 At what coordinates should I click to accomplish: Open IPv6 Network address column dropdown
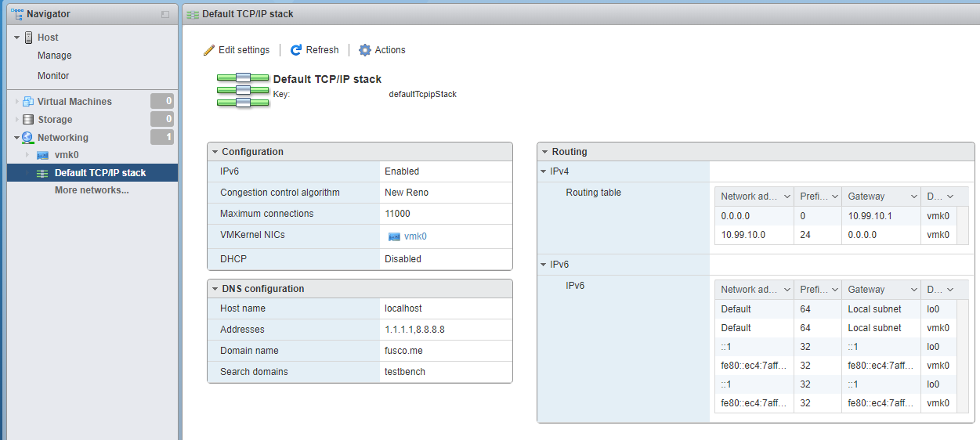click(787, 290)
